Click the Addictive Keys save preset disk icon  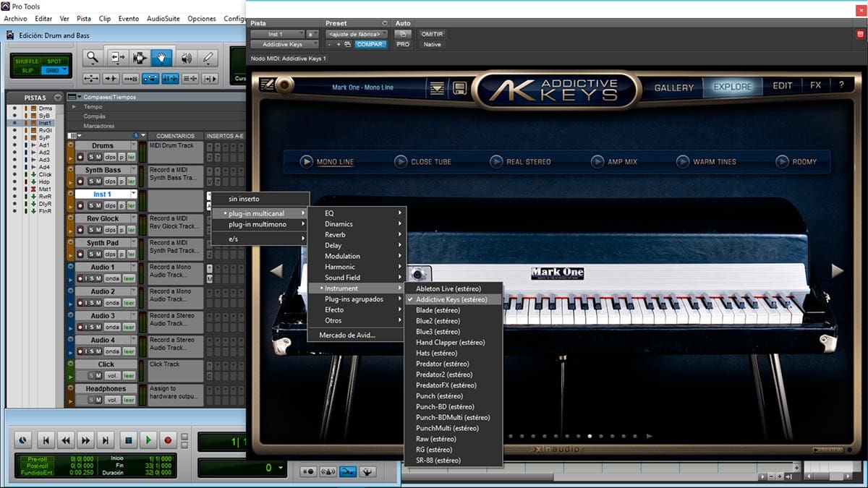click(459, 88)
